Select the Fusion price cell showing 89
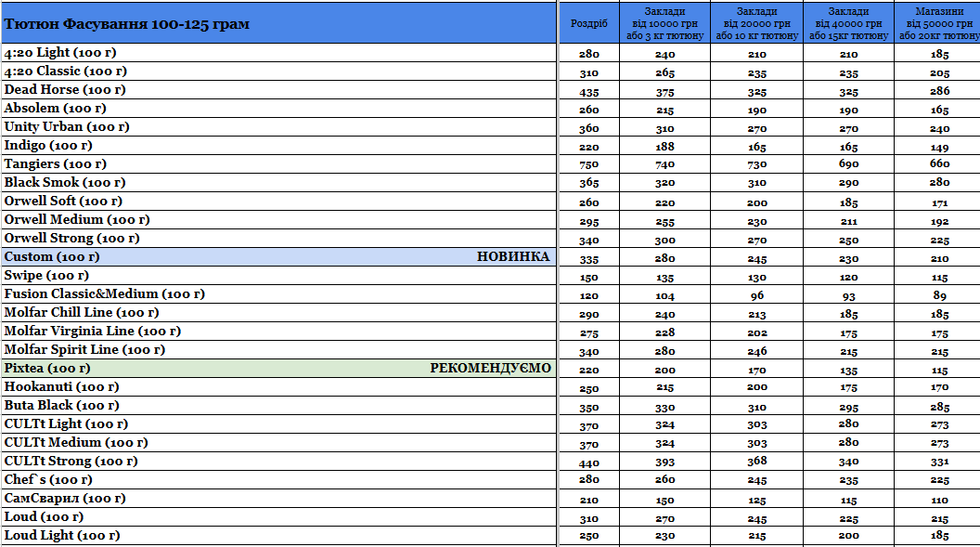 pos(939,296)
